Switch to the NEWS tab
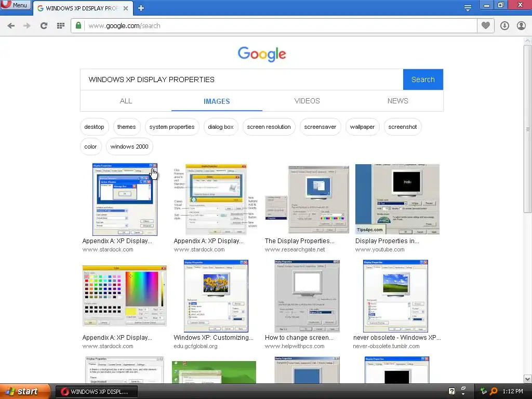Image resolution: width=532 pixels, height=399 pixels. (x=397, y=101)
